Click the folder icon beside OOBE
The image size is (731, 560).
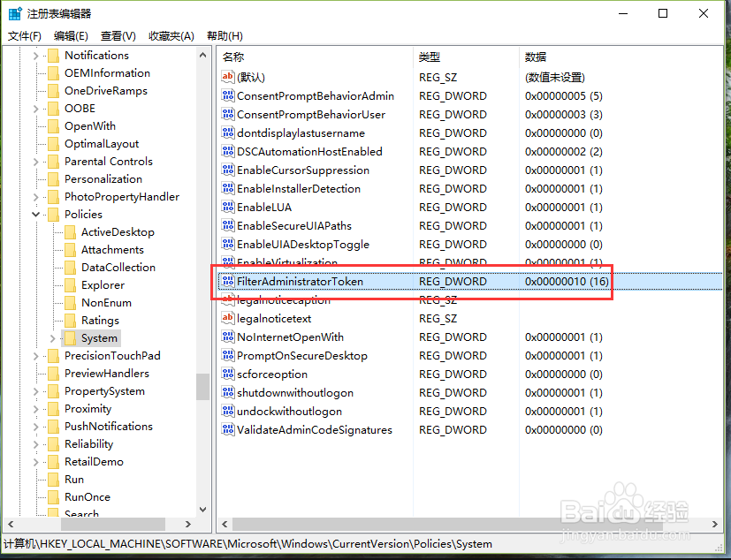click(x=52, y=108)
